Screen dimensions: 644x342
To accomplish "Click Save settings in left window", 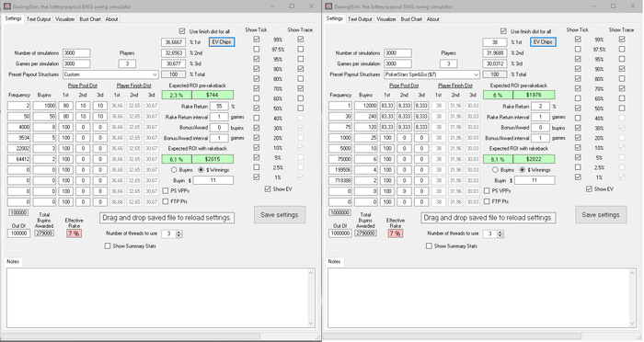I will tap(280, 215).
